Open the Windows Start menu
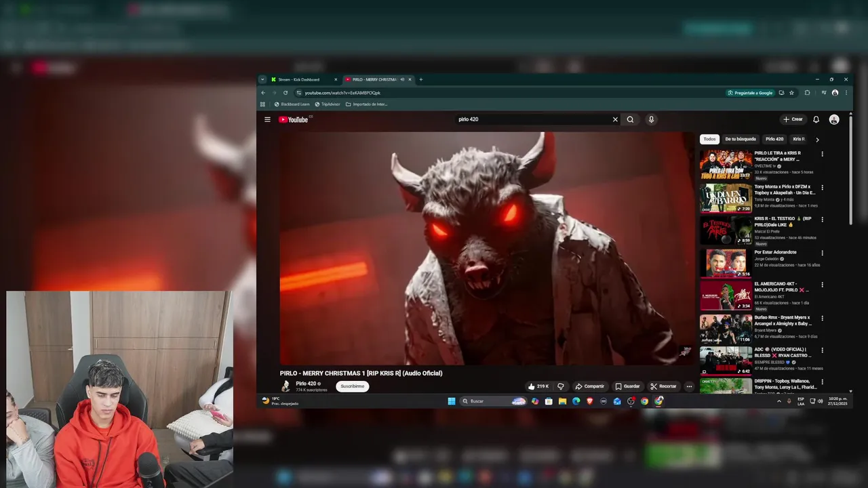This screenshot has height=488, width=868. [452, 401]
